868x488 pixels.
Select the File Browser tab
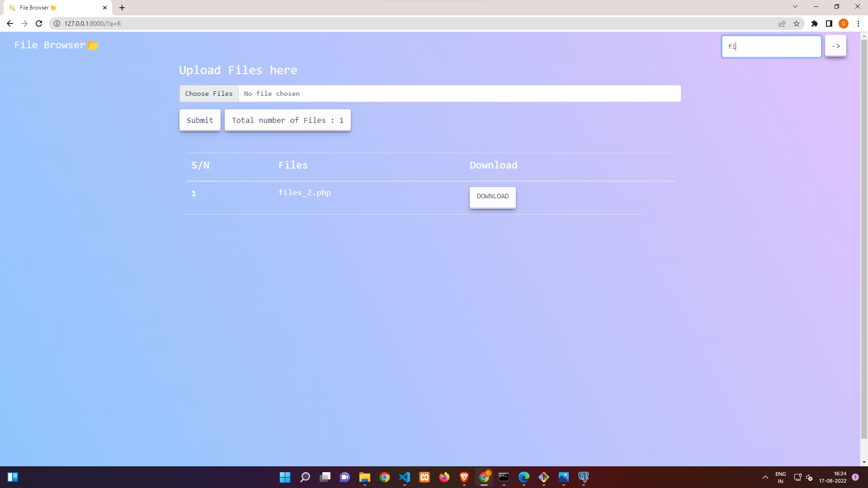[54, 8]
